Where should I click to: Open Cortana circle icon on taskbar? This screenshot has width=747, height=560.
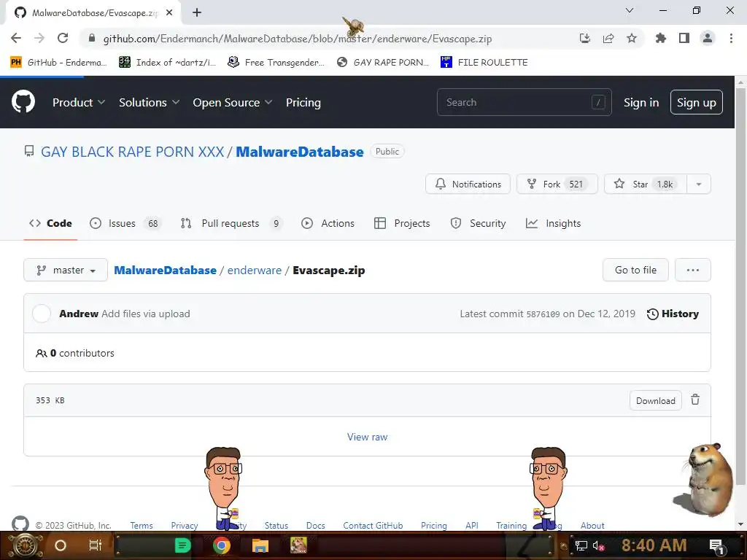[x=60, y=545]
